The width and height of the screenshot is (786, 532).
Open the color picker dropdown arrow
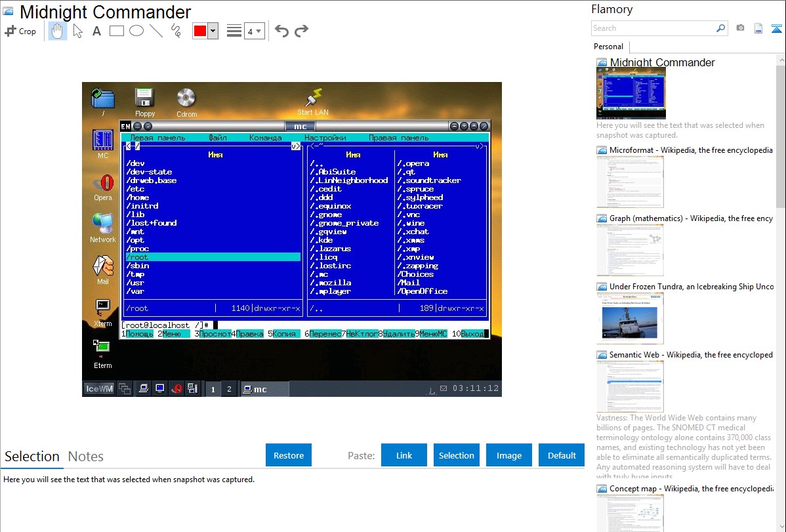(213, 31)
